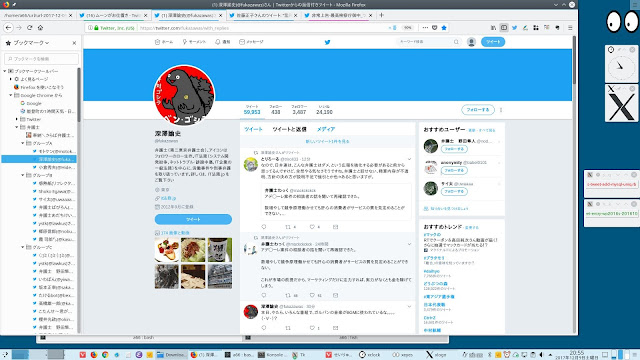This screenshot has height=360, width=640.
Task: Follow the third recommended user
Action: 454,191
